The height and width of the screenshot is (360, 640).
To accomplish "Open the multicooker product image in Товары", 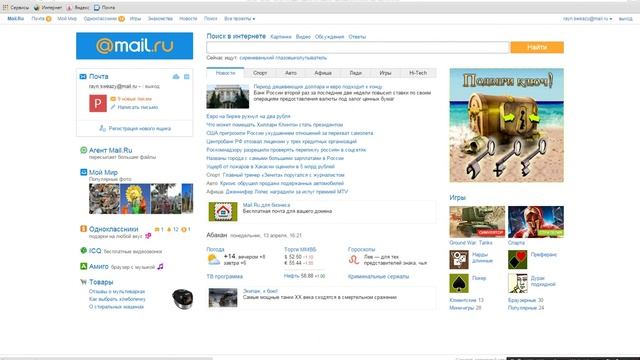I will point(182,299).
